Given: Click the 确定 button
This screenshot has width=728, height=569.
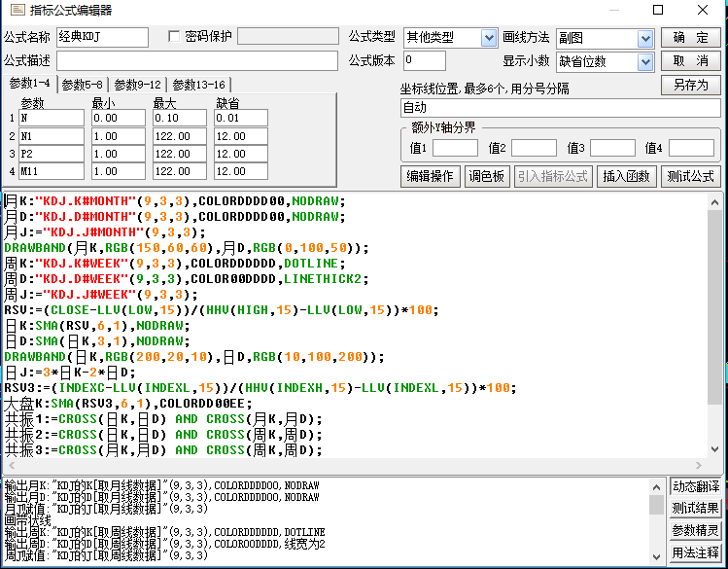Looking at the screenshot, I should click(x=691, y=38).
